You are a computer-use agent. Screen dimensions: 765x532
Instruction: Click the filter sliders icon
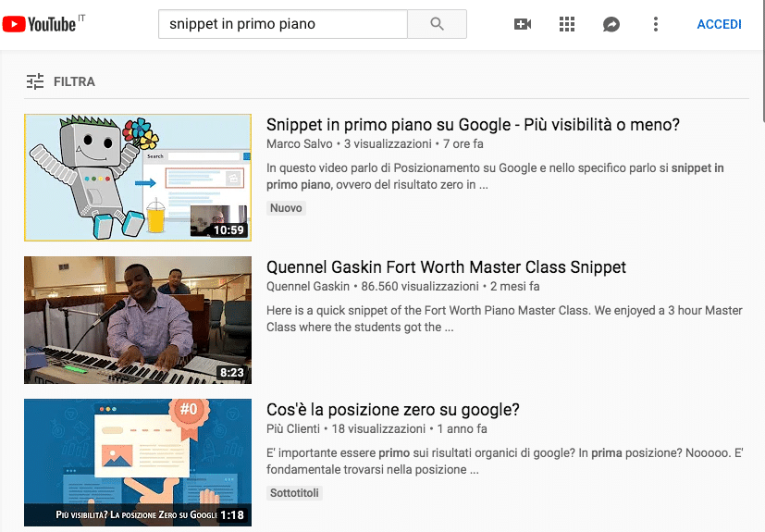tap(35, 81)
